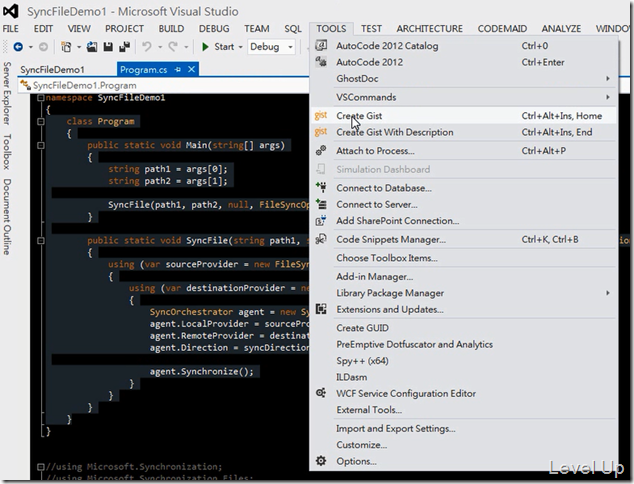Click the Redo toolbar icon
634x484 pixels.
point(173,47)
